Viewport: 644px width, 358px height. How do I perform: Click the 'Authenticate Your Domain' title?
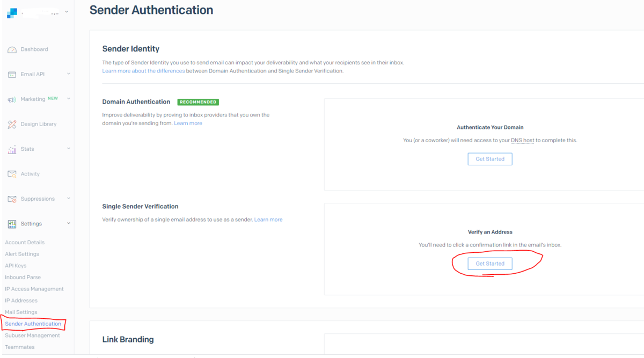pyautogui.click(x=490, y=128)
